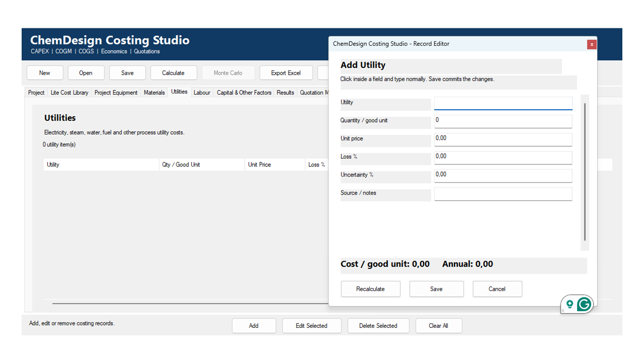Click the New toolbar button
644x362 pixels.
(x=45, y=73)
